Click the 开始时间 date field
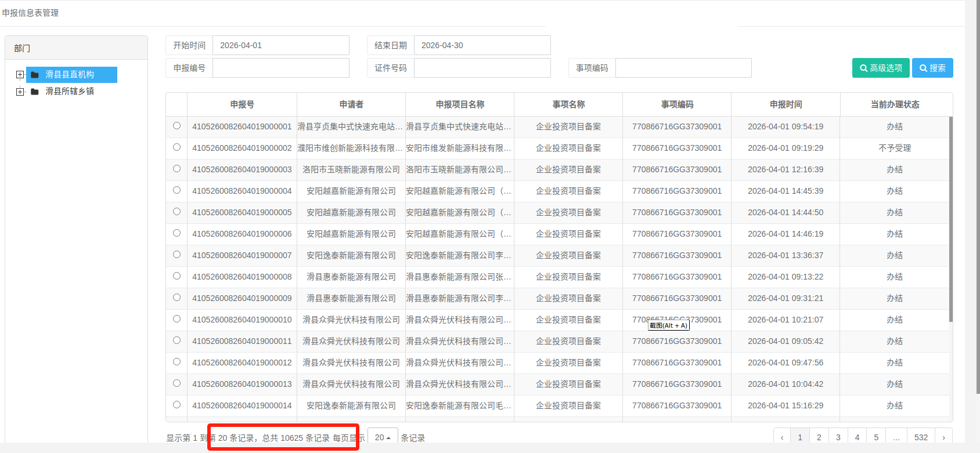The height and width of the screenshot is (453, 980). pos(281,45)
